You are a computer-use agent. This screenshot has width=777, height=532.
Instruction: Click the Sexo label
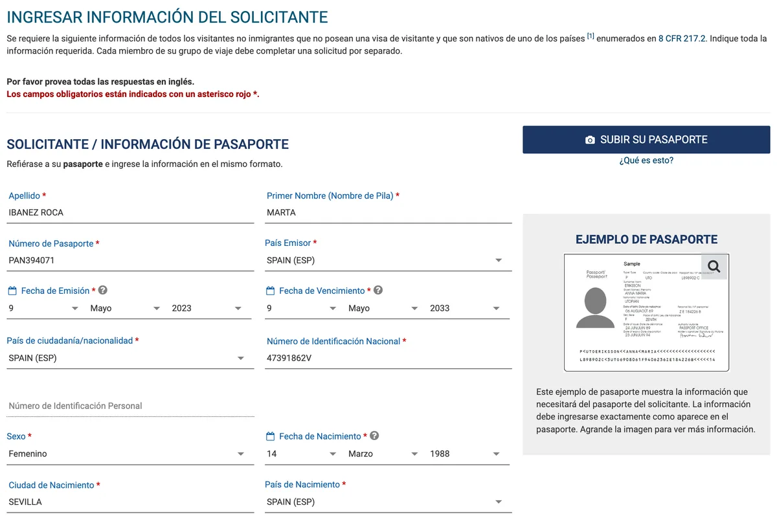(16, 436)
